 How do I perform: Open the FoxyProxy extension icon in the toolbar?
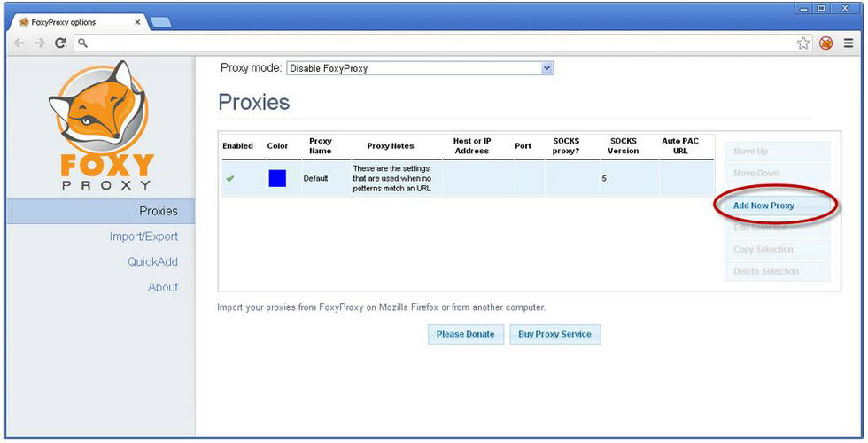825,43
